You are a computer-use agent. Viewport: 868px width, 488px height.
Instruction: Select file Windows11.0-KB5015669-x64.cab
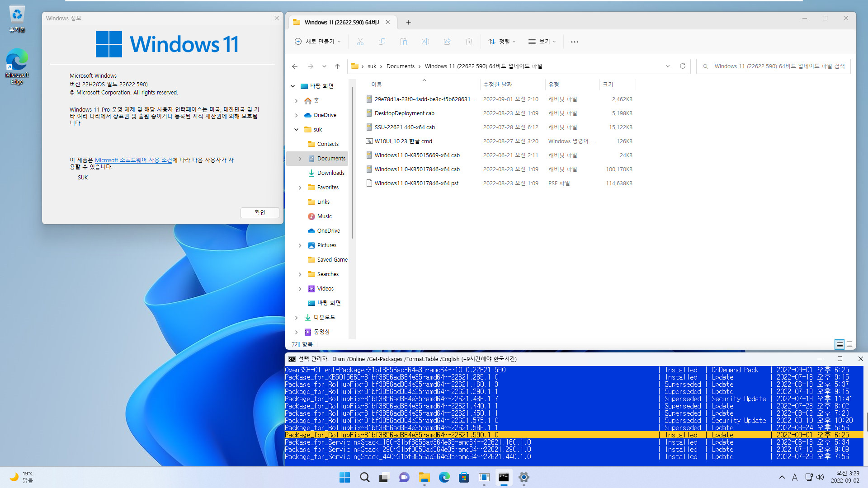(417, 155)
